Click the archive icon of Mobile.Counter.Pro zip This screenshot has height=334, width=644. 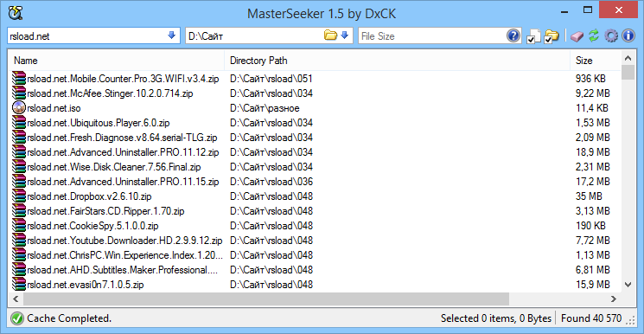coord(19,79)
